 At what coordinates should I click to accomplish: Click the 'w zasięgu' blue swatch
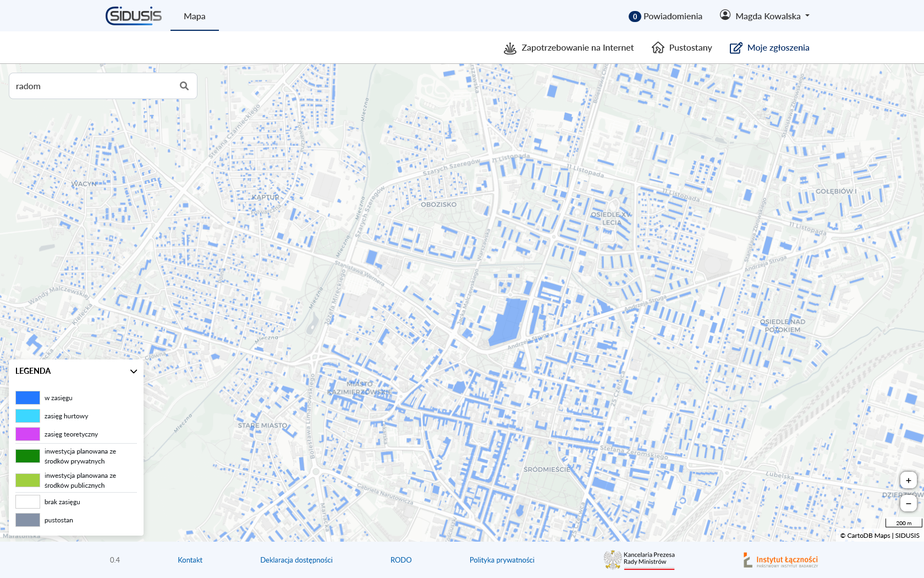tap(28, 397)
